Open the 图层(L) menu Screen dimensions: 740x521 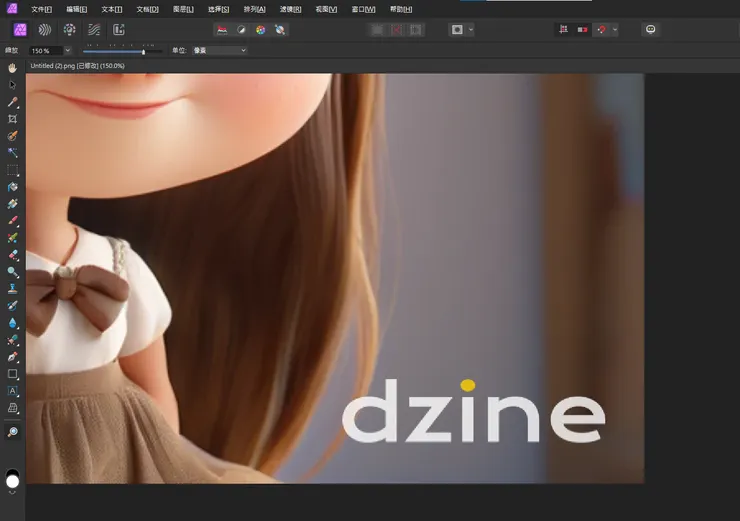coord(183,9)
